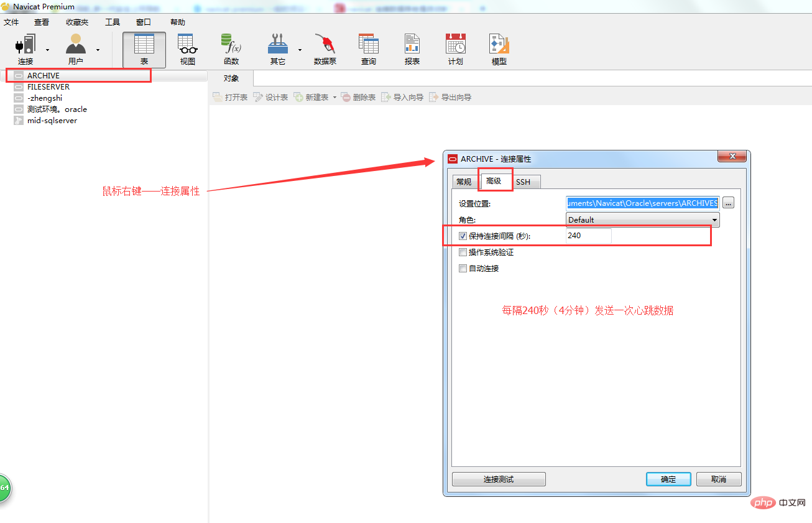Open the Report (报表) toolbar icon
The image size is (812, 523).
tap(412, 50)
